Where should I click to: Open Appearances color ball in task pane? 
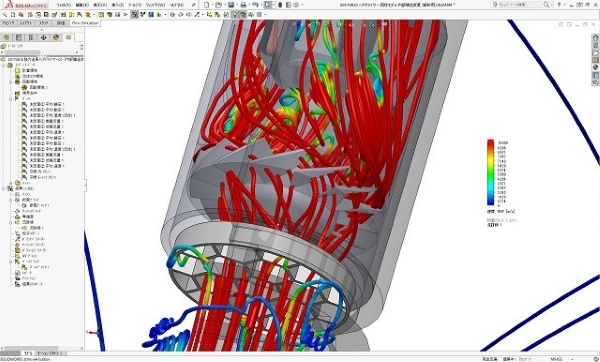coord(595,67)
